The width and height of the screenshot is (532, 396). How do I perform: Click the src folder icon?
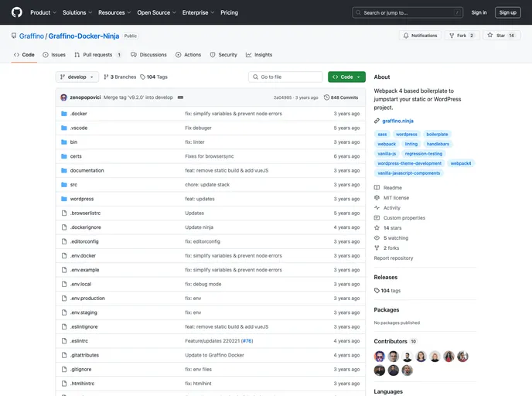tap(63, 185)
